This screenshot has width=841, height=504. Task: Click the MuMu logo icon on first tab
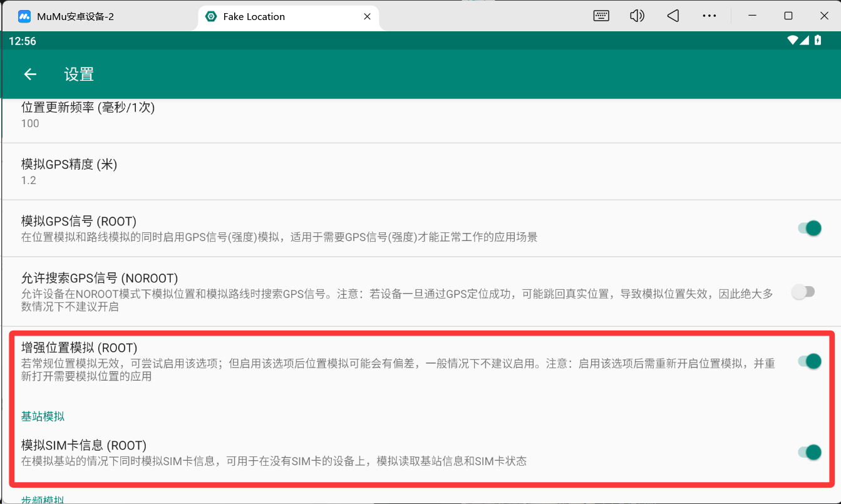24,16
